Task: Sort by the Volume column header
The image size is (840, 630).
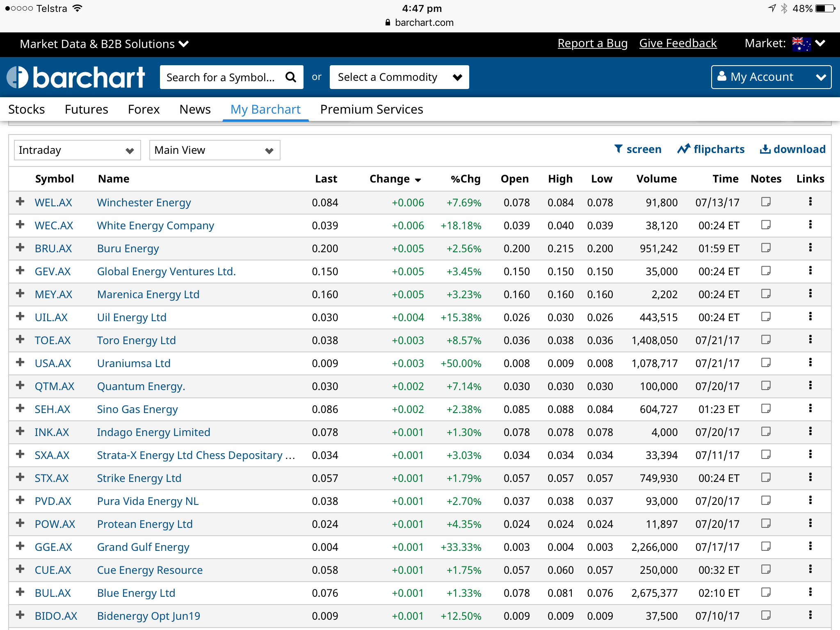Action: click(657, 179)
